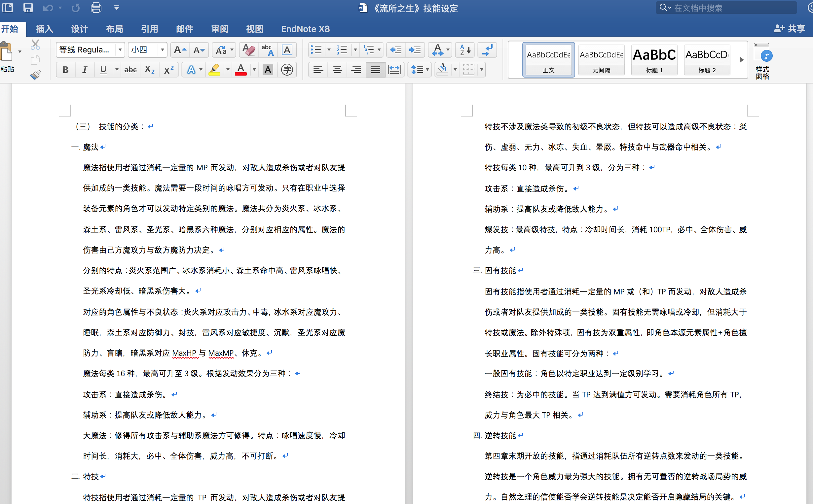The height and width of the screenshot is (504, 813).
Task: Click the enclosed character 字 icon
Action: pyautogui.click(x=287, y=70)
